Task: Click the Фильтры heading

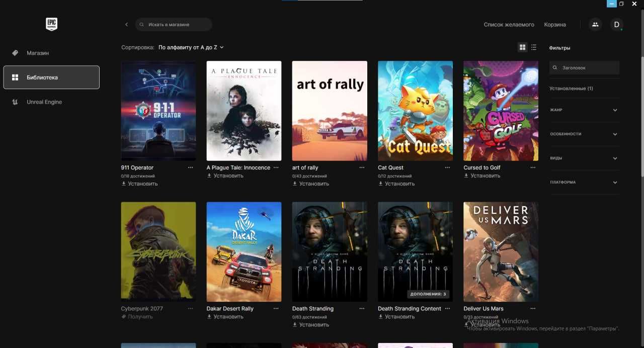Action: tap(560, 48)
